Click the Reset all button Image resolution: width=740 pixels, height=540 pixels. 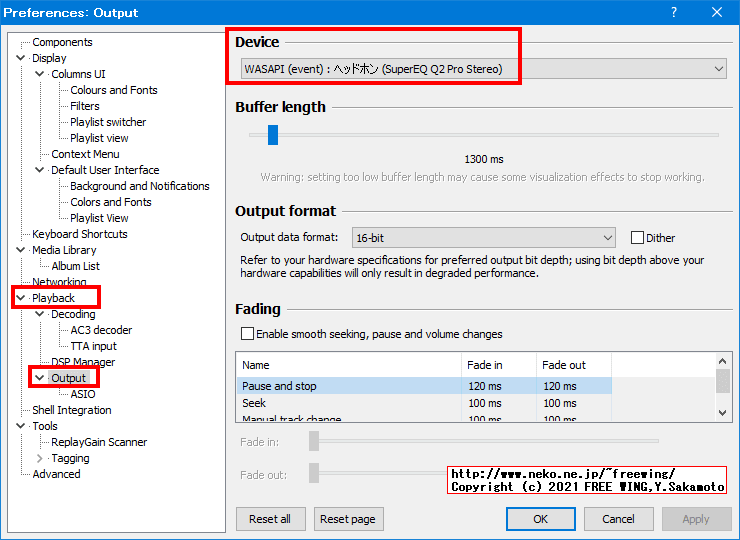(270, 519)
